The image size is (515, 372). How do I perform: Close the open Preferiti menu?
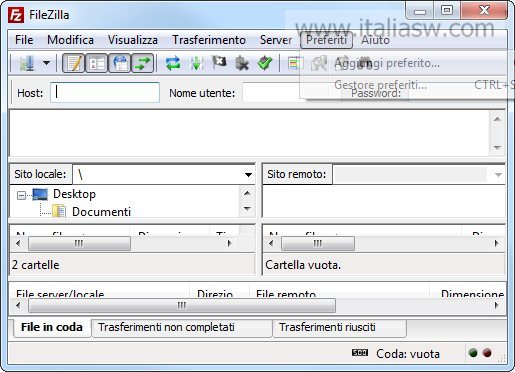[326, 40]
